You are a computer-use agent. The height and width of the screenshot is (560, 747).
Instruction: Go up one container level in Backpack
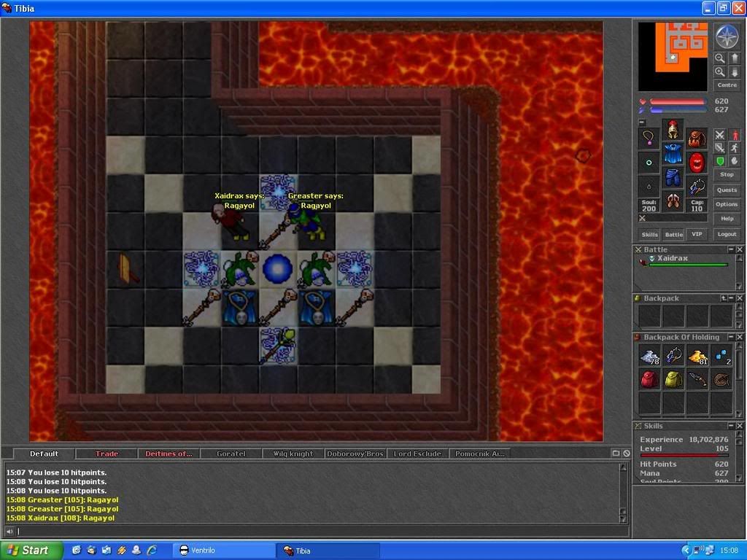pos(723,298)
